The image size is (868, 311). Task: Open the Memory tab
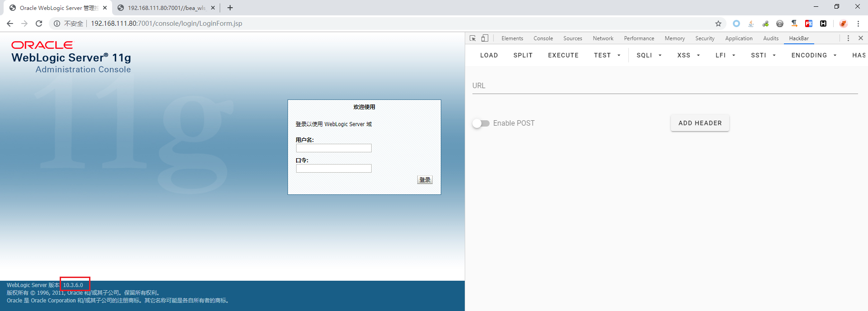click(675, 38)
